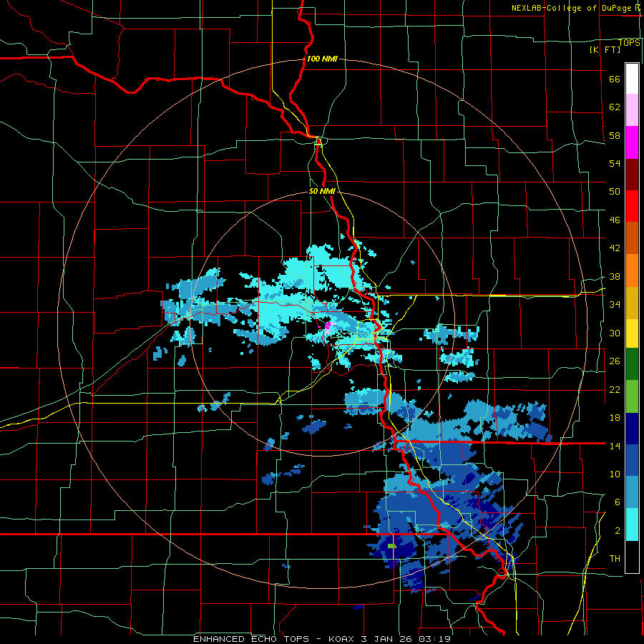
Task: Click the [K FT] units label
Action: point(605,49)
